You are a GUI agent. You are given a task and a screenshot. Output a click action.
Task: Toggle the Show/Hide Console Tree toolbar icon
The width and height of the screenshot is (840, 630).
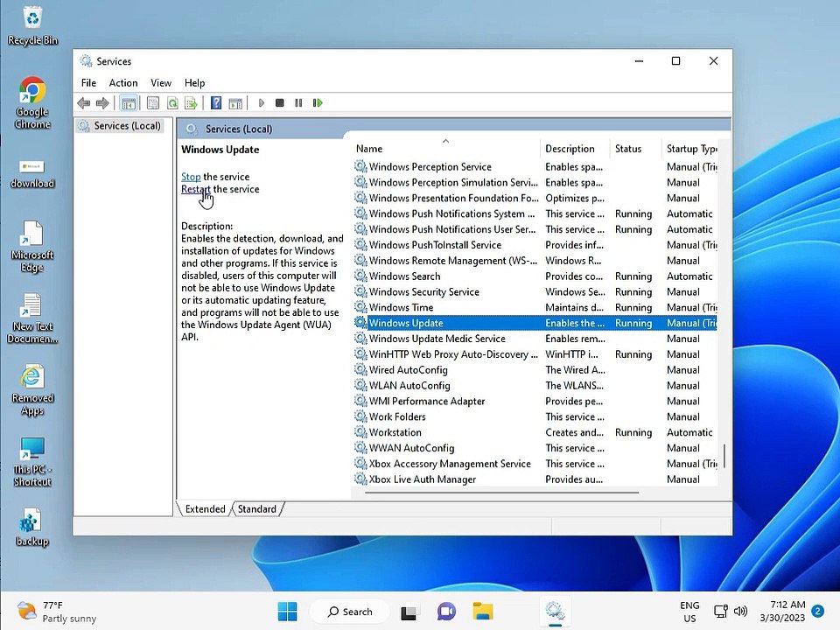[x=129, y=103]
